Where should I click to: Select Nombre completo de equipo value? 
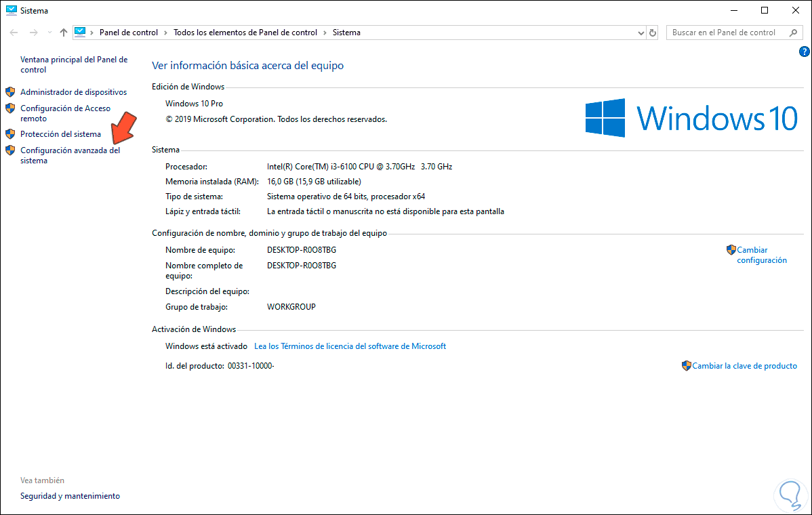click(x=302, y=266)
